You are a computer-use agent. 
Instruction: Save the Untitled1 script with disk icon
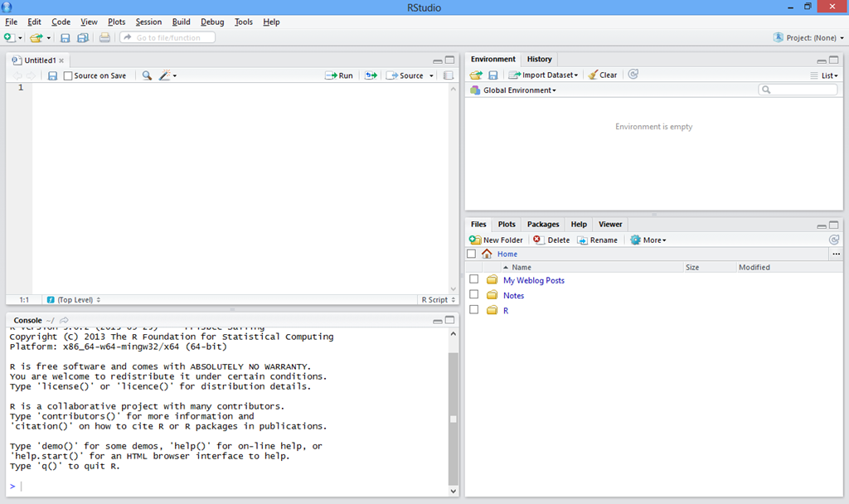tap(52, 75)
